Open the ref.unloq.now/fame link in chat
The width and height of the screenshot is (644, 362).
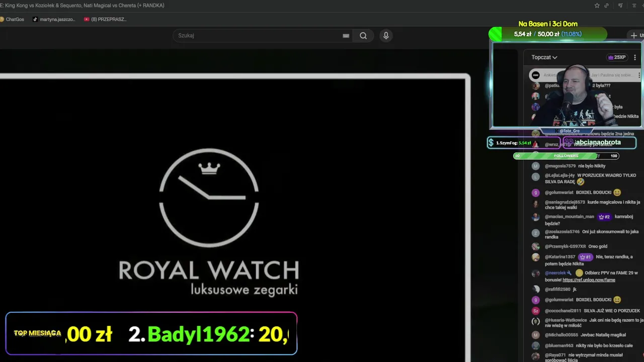point(589,280)
